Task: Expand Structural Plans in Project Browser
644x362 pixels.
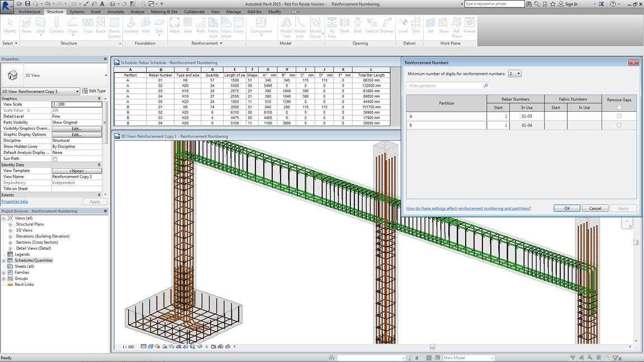Action: point(10,225)
